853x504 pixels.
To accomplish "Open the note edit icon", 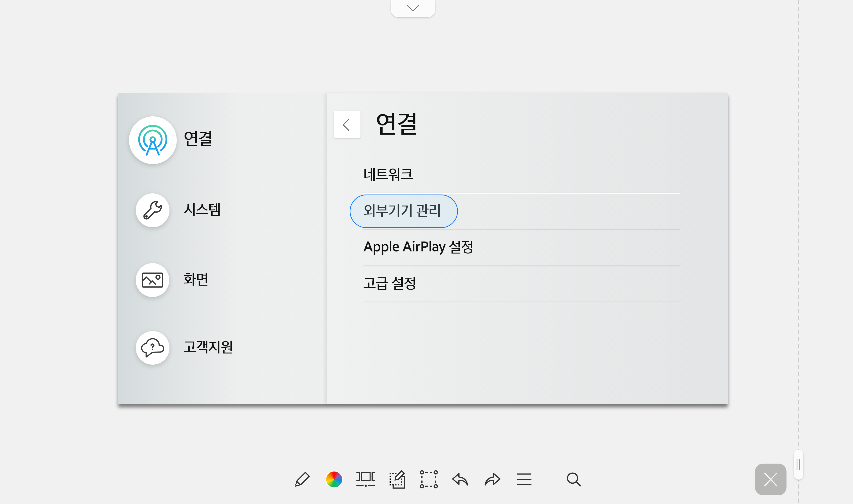I will click(x=397, y=479).
